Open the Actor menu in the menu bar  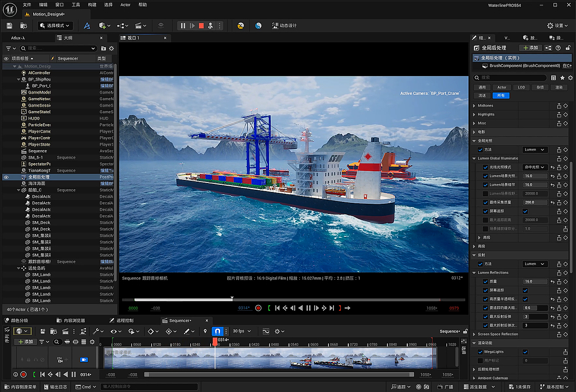pyautogui.click(x=126, y=5)
